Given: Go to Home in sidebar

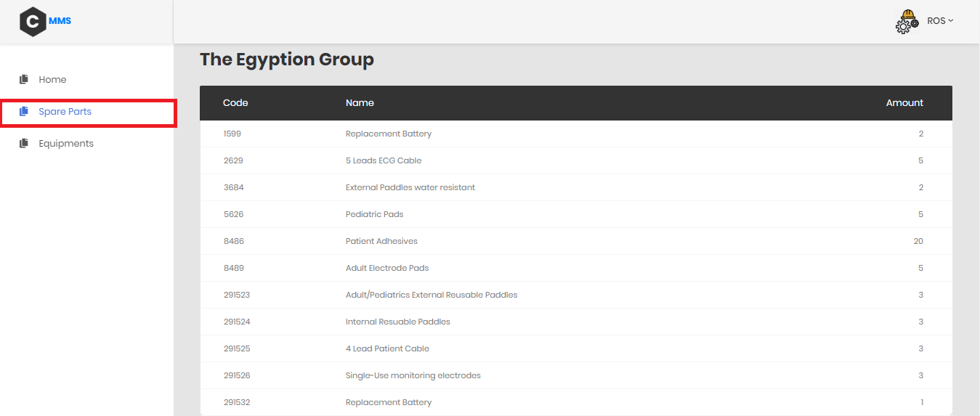Looking at the screenshot, I should click(52, 79).
